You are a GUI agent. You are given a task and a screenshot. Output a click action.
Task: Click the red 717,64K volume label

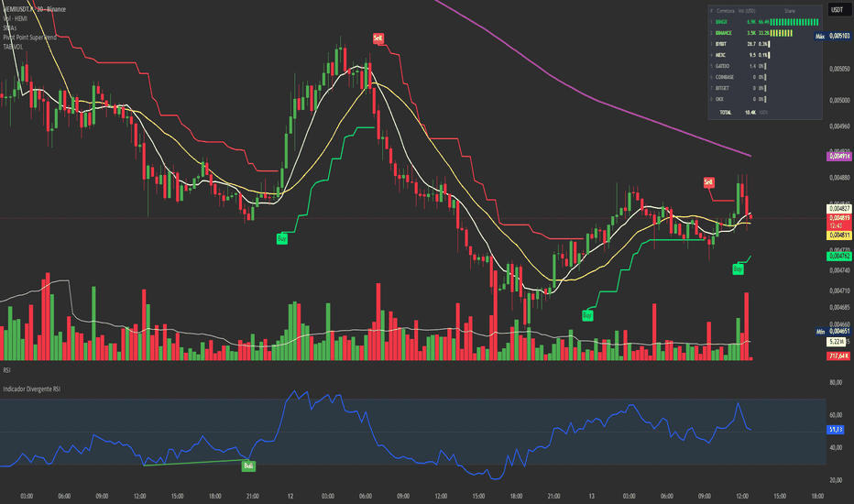(838, 356)
